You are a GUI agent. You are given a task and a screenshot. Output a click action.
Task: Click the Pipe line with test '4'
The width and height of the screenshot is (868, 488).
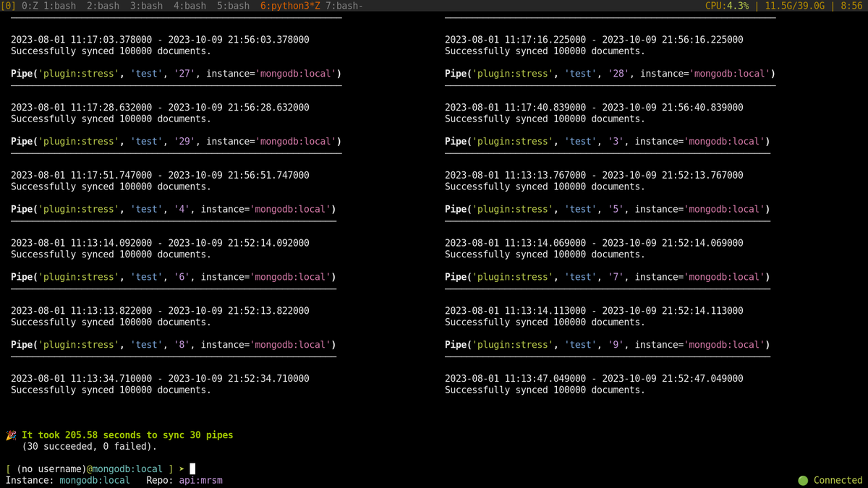(x=174, y=210)
